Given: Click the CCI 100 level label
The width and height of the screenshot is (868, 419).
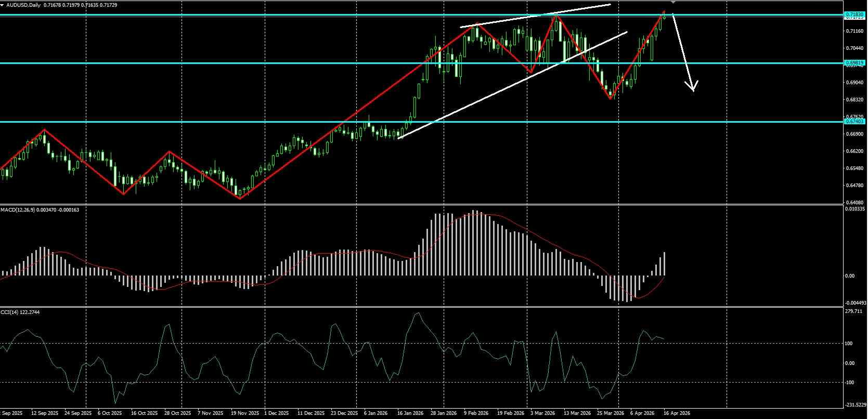Looking at the screenshot, I should pos(849,343).
